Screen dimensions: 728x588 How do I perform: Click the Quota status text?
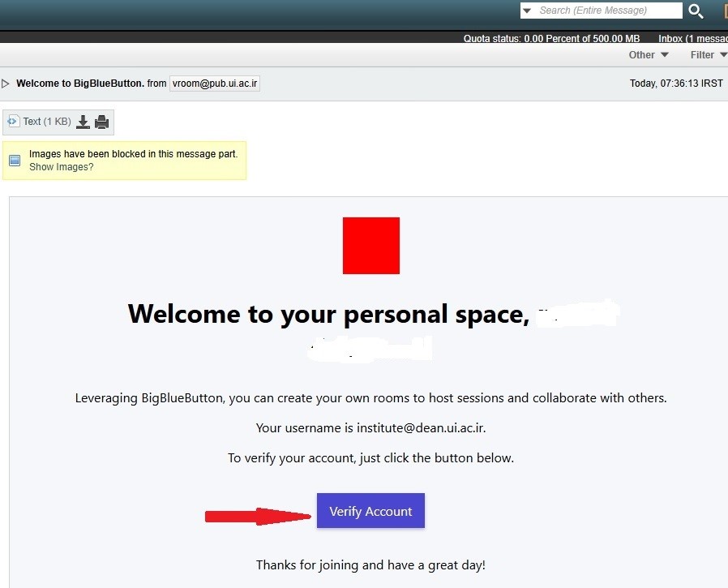click(x=551, y=39)
